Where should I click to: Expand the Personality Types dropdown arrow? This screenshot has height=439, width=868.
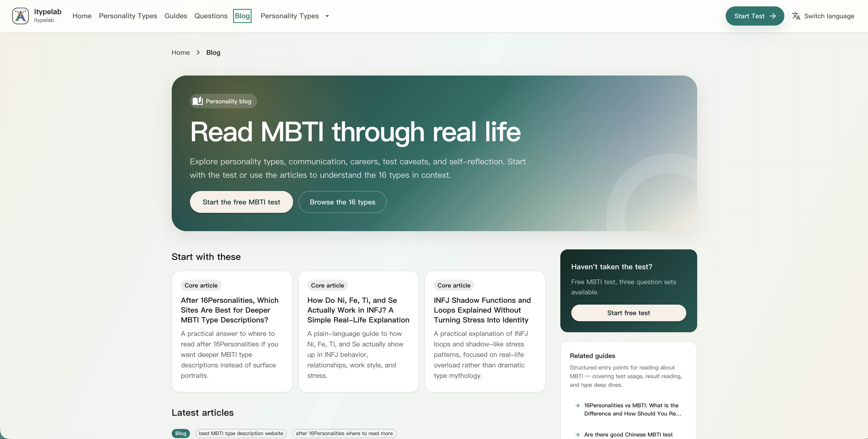(327, 16)
